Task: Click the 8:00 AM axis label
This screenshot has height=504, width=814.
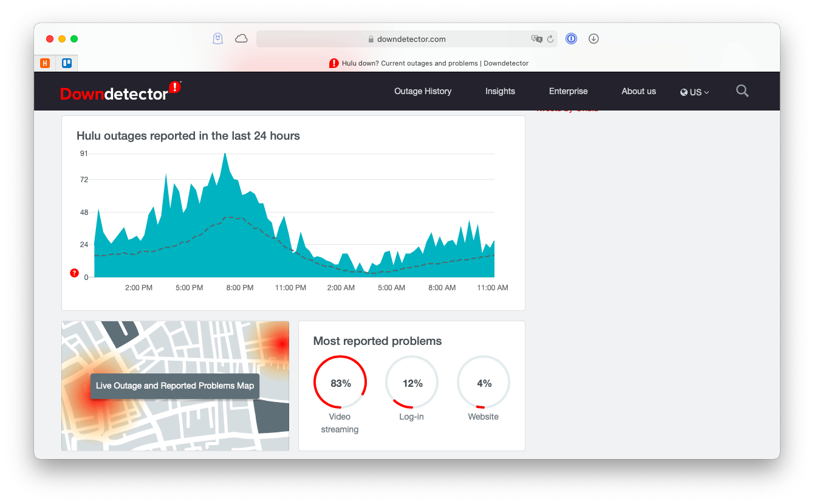Action: click(x=442, y=288)
